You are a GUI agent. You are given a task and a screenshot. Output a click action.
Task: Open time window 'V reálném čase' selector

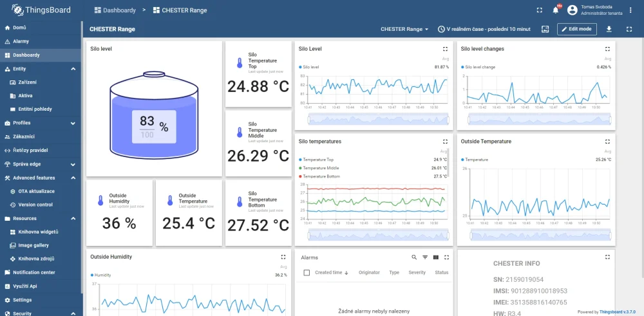click(484, 29)
